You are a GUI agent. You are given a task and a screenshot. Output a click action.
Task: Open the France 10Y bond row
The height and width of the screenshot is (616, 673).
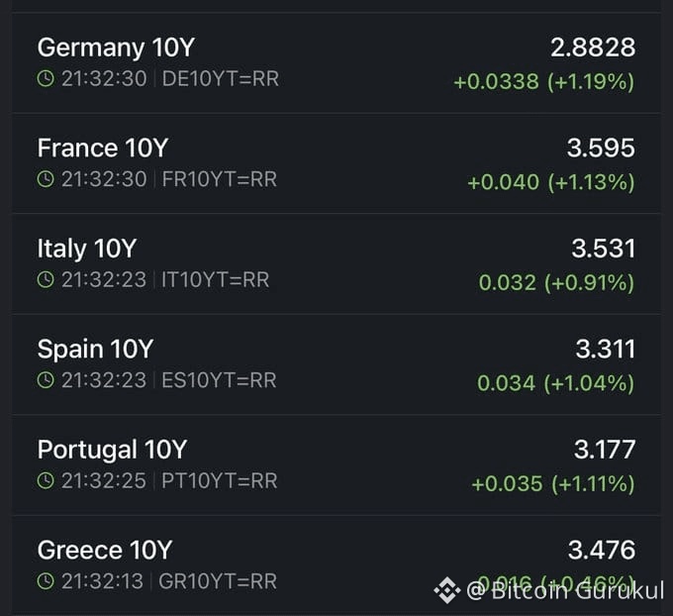pos(336,163)
